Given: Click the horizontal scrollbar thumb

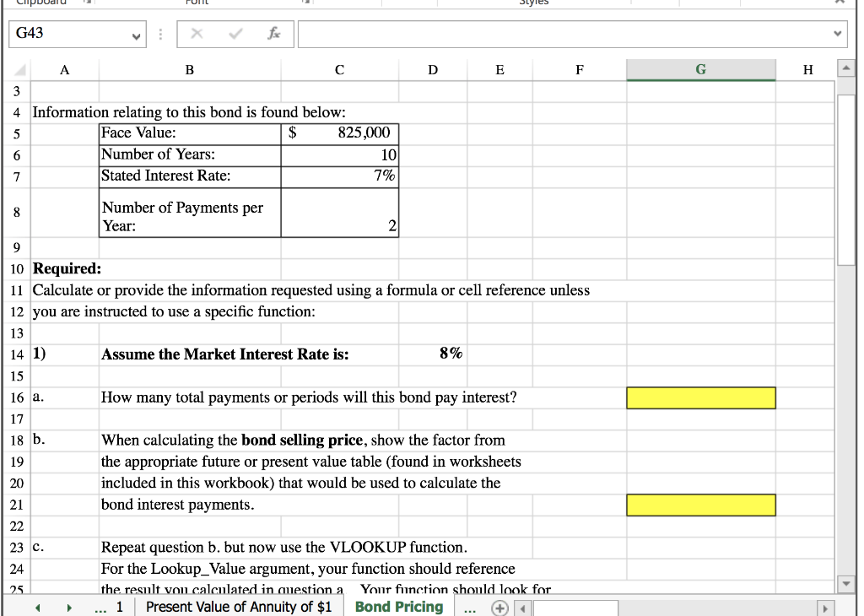Looking at the screenshot, I should tap(575, 608).
